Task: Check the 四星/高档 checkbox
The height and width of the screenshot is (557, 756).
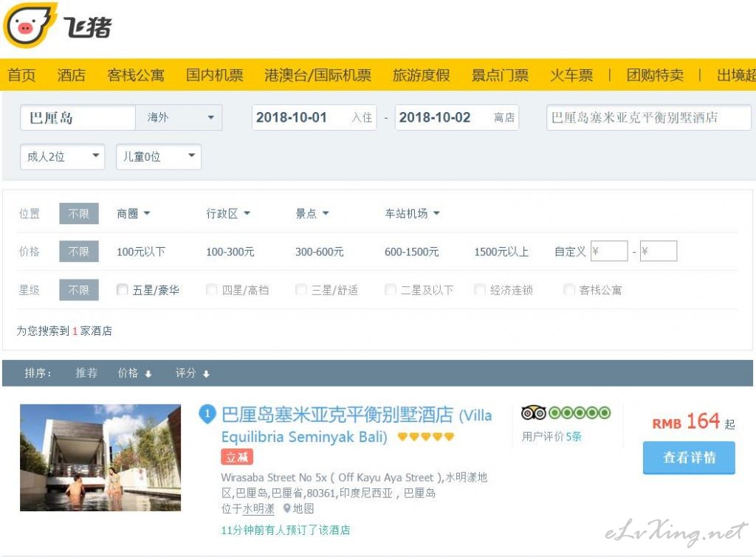Action: tap(212, 290)
